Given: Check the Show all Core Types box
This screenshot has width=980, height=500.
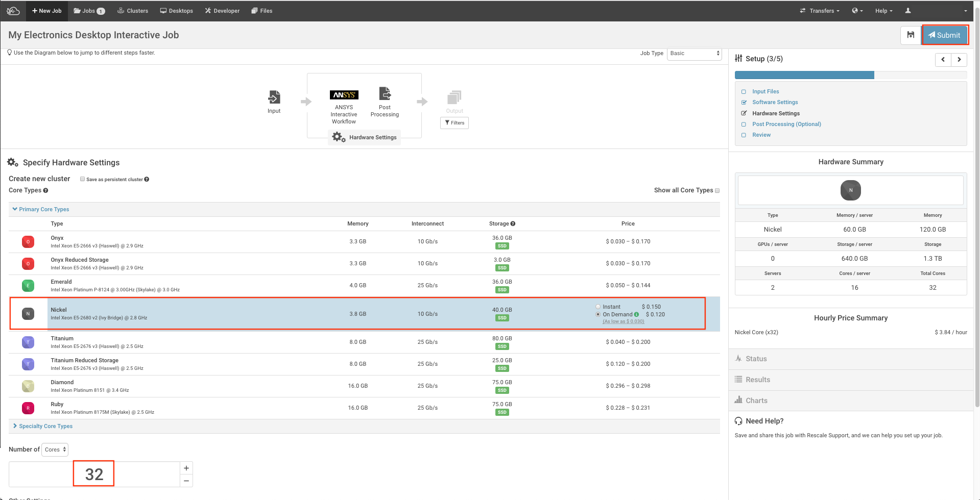Looking at the screenshot, I should click(x=717, y=191).
